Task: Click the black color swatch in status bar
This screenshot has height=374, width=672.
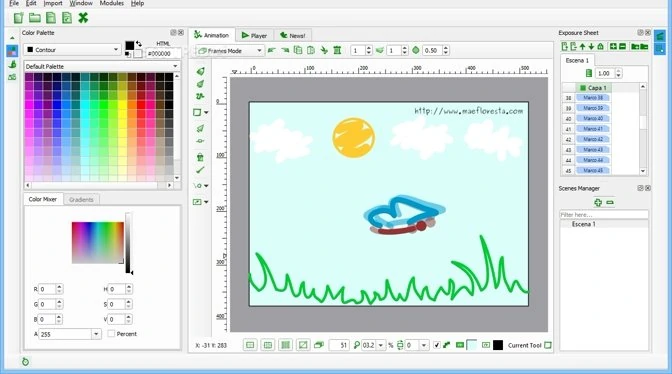Action: click(498, 345)
